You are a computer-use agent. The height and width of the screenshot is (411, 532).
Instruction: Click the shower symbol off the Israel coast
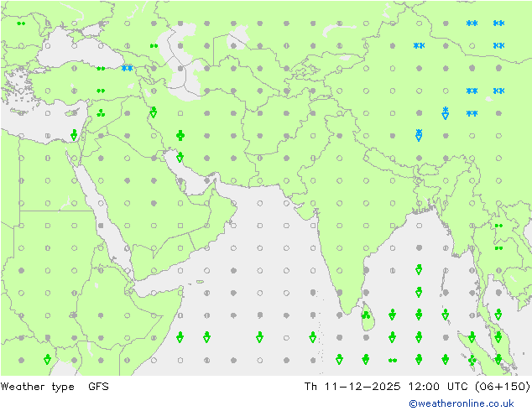pos(74,135)
